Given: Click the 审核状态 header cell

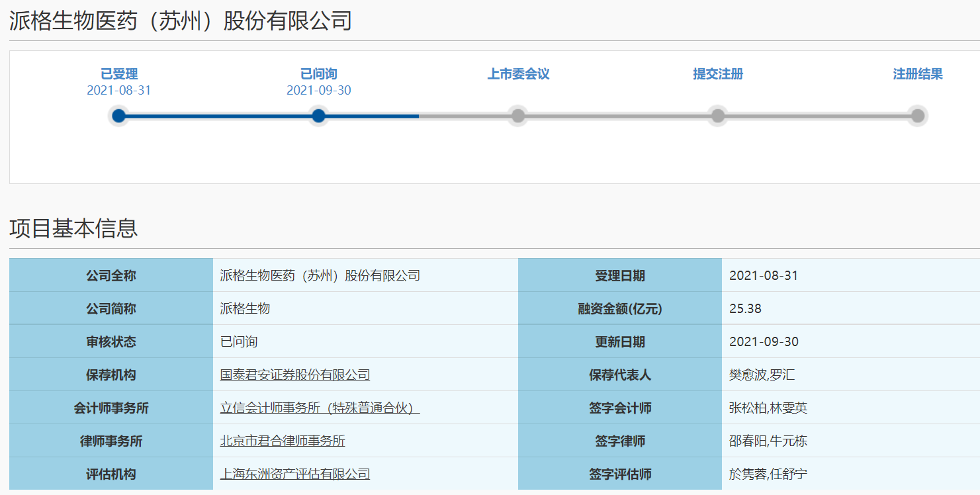Looking at the screenshot, I should coord(111,341).
